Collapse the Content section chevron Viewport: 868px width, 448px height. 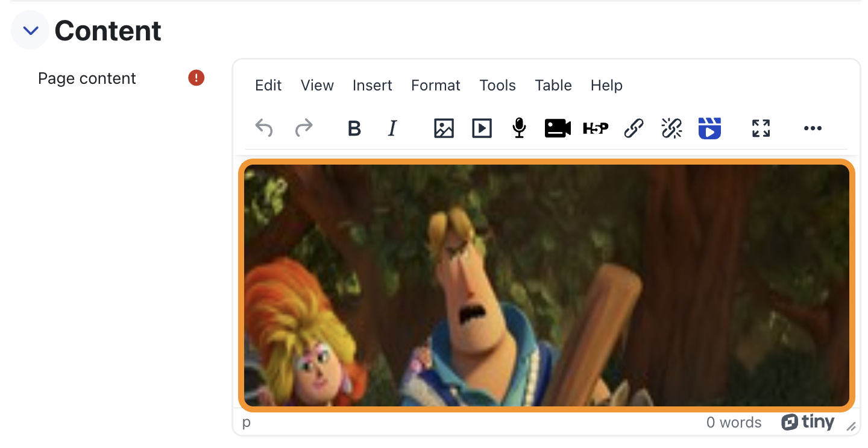[30, 30]
